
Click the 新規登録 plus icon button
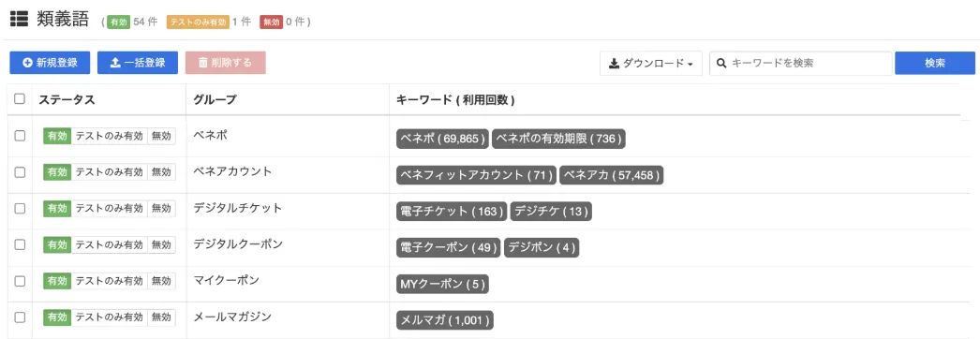[27, 63]
